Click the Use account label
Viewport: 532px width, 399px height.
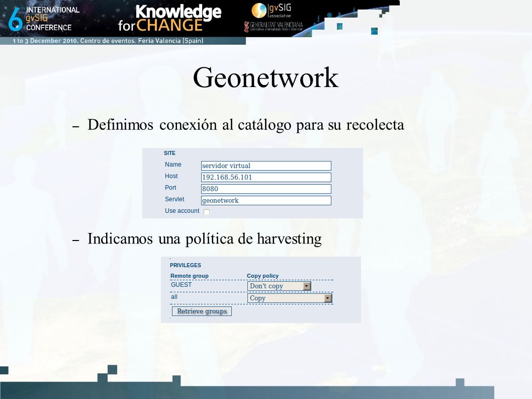click(182, 210)
